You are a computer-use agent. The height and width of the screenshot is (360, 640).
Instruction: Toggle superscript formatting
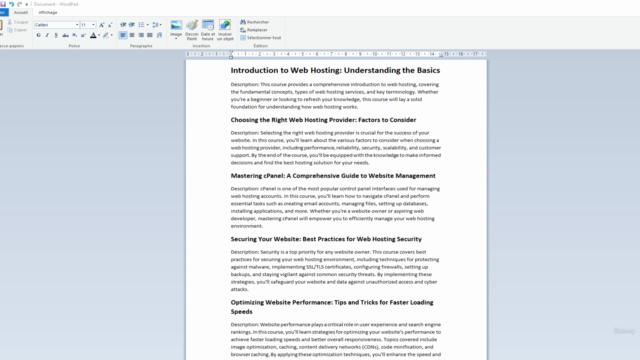[83, 36]
